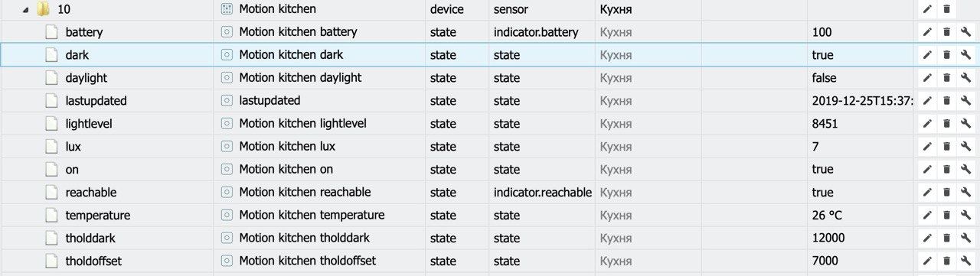
Task: Open settings wrench for tholddark row
Action: 965,238
